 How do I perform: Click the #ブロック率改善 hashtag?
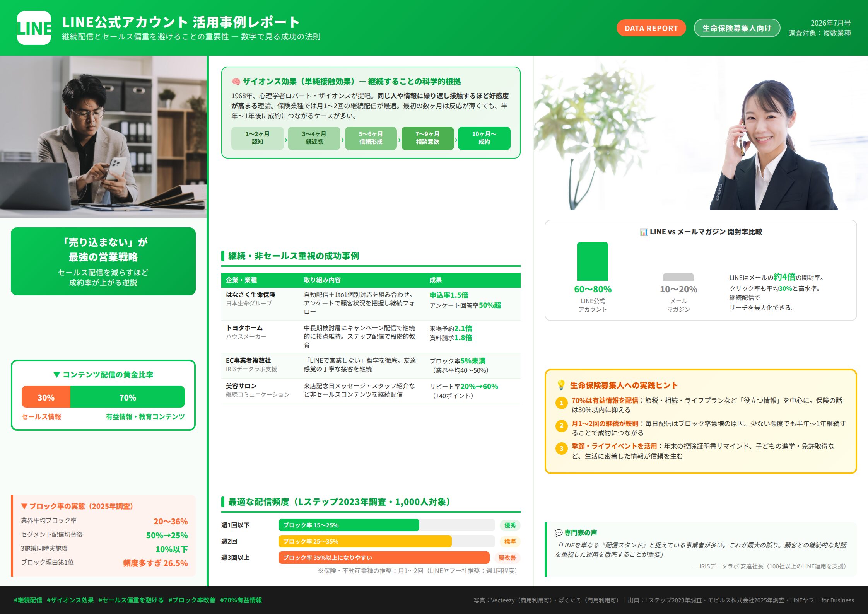pos(192,600)
